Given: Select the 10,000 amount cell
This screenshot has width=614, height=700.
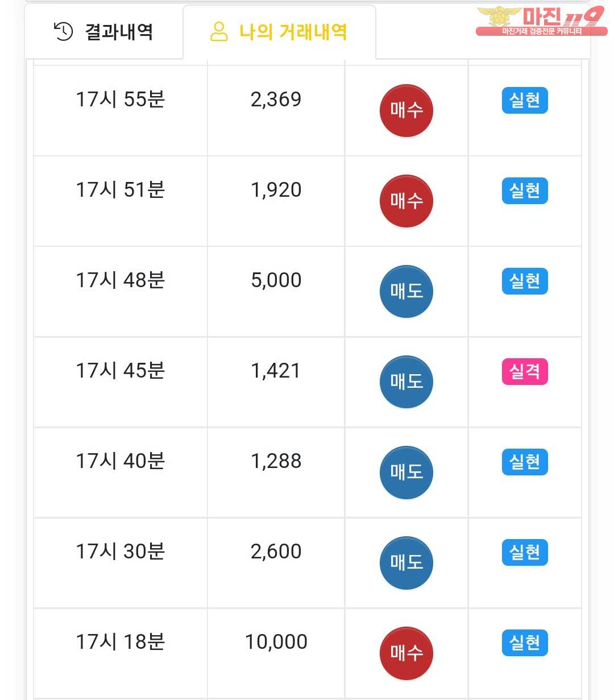Looking at the screenshot, I should pyautogui.click(x=276, y=653).
